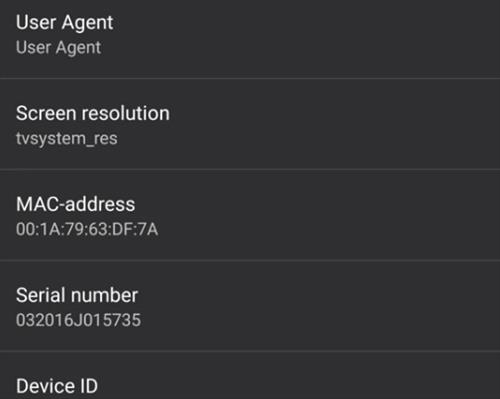500x399 pixels.
Task: Open the Serial number setting
Action: pyautogui.click(x=250, y=306)
